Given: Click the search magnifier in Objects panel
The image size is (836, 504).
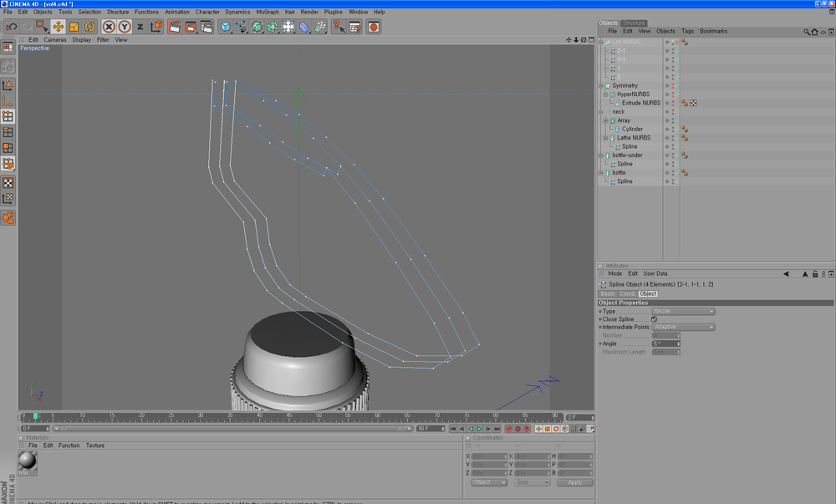Looking at the screenshot, I should pyautogui.click(x=807, y=32).
